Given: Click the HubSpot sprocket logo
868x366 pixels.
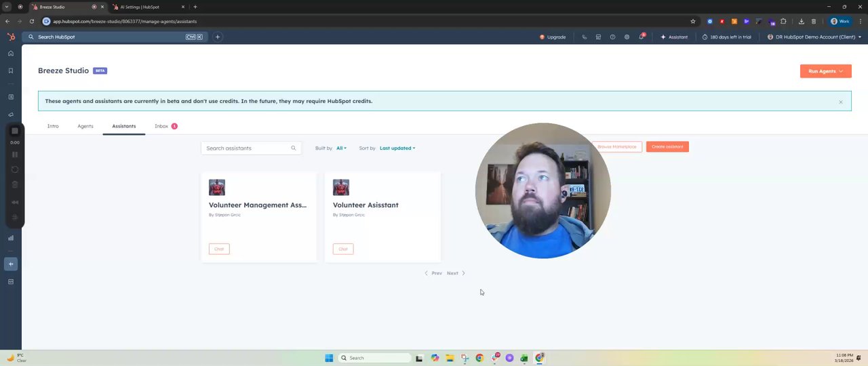Looking at the screenshot, I should pyautogui.click(x=11, y=37).
